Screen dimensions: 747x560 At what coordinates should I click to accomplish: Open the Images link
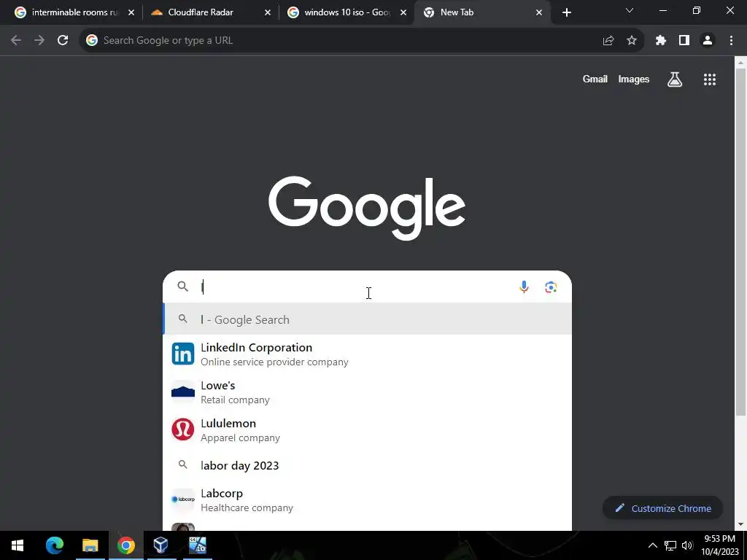[634, 79]
